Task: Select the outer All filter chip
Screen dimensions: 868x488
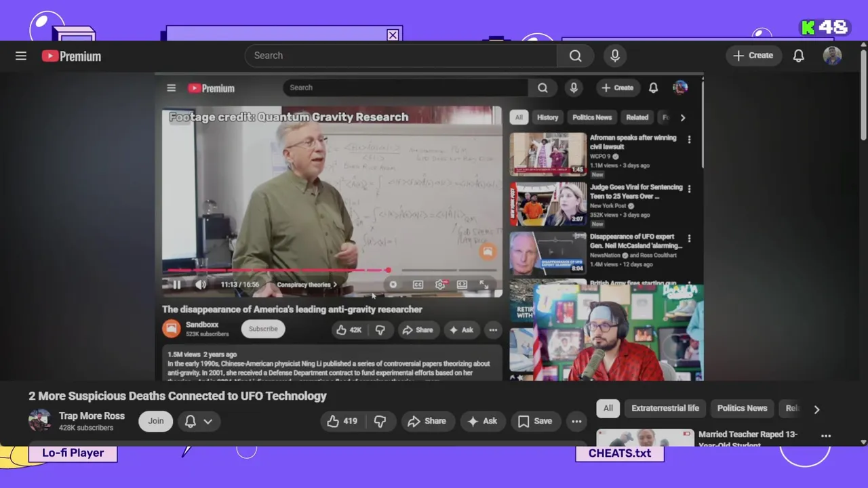Action: tap(608, 408)
